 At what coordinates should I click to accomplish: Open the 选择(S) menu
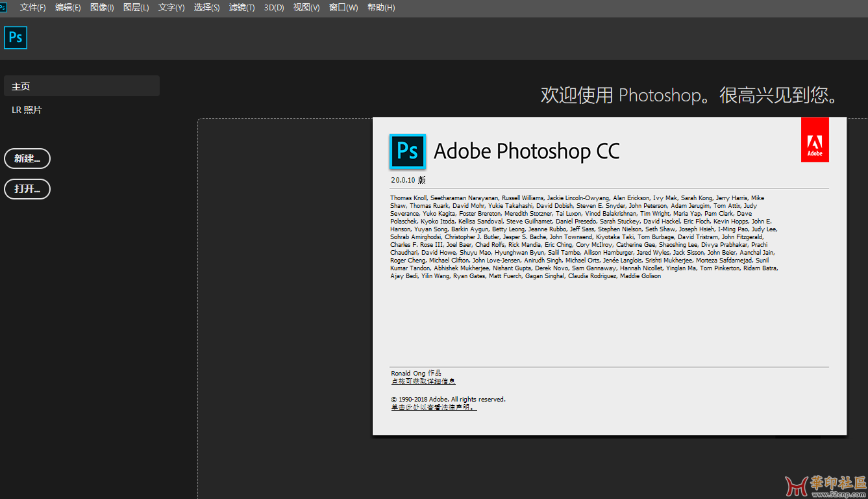[x=206, y=8]
